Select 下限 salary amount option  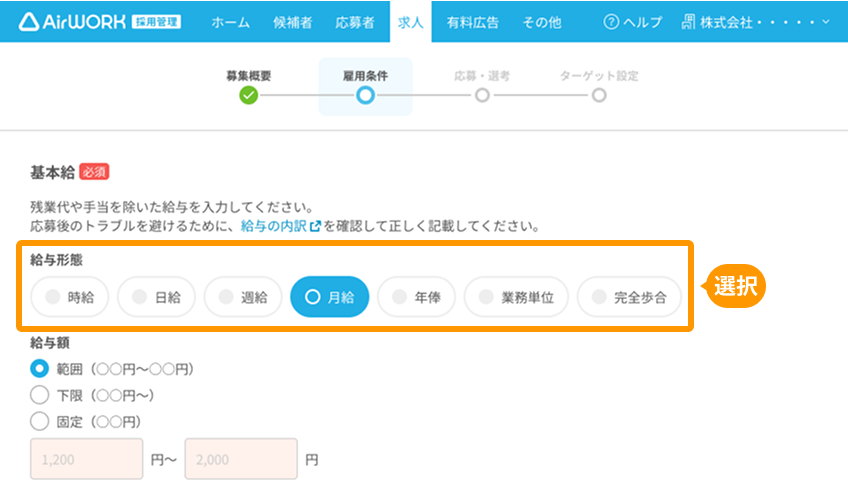coord(39,395)
